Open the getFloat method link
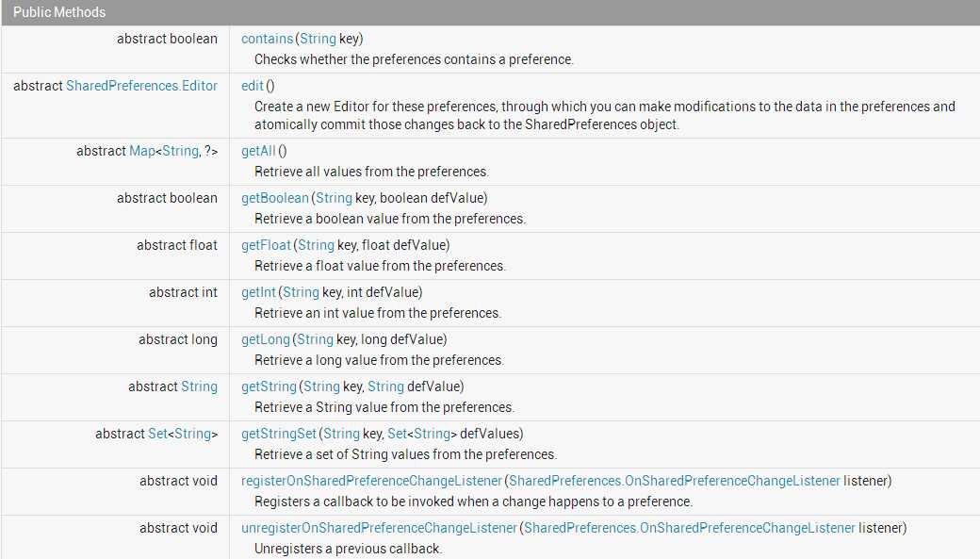Viewport: 980px width, 559px height. click(x=267, y=245)
